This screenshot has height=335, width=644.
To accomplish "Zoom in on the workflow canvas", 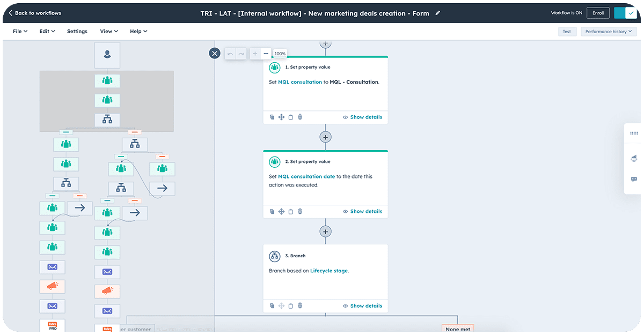I will pyautogui.click(x=255, y=54).
